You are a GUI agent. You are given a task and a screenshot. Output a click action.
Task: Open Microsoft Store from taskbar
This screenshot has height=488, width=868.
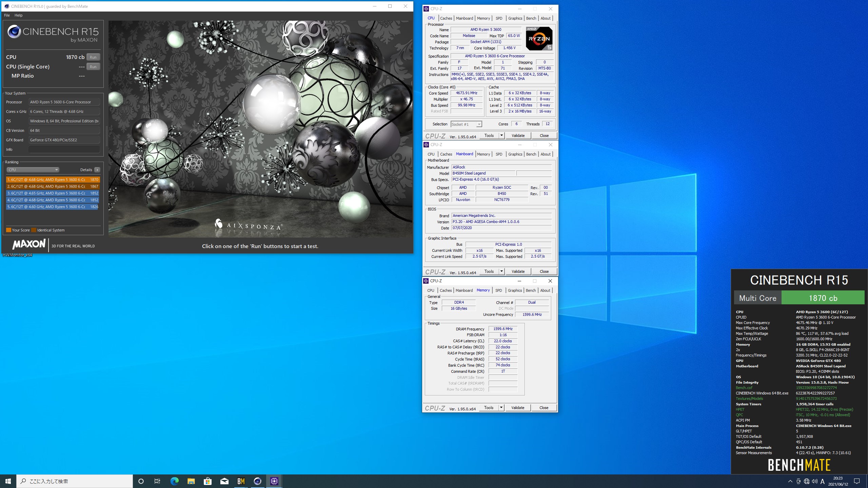tap(208, 481)
